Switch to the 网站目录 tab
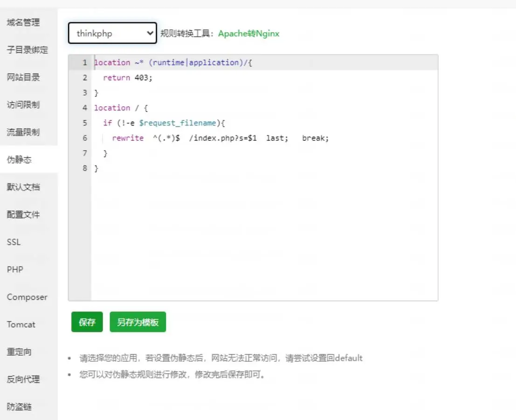The width and height of the screenshot is (516, 420). click(23, 77)
